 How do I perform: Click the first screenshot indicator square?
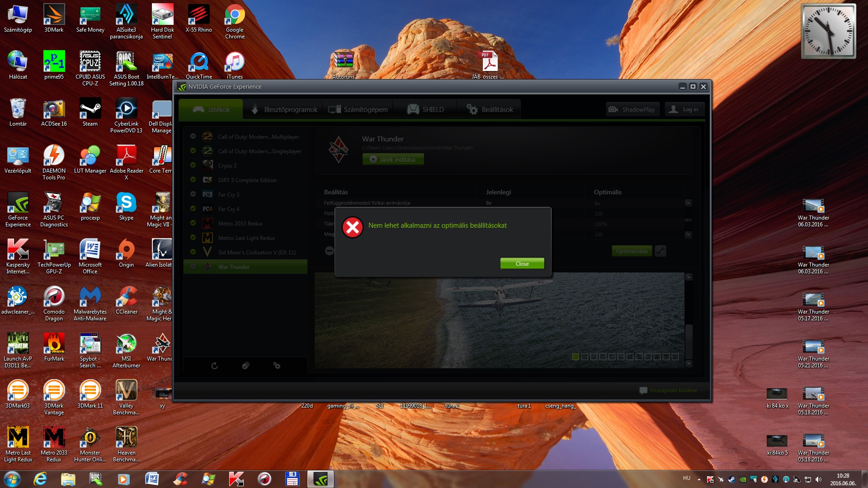point(576,357)
